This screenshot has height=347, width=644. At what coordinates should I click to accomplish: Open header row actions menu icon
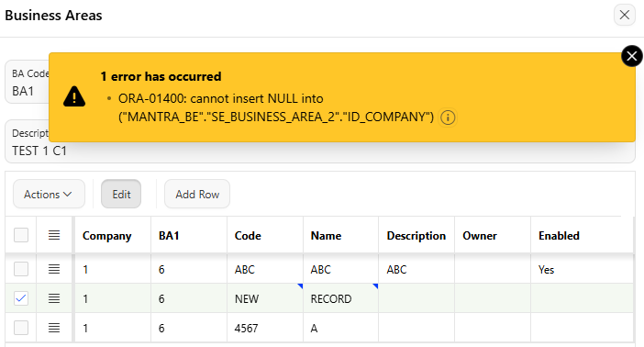point(54,235)
